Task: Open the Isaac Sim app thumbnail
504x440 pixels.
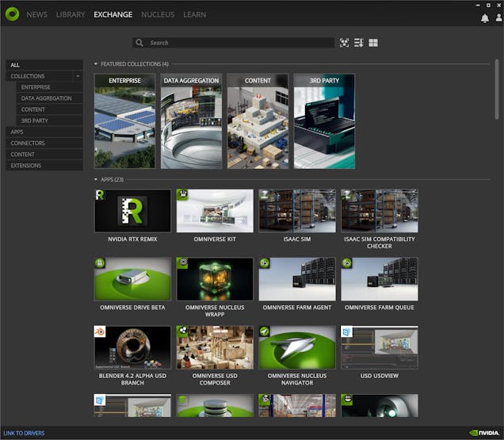Action: (297, 210)
